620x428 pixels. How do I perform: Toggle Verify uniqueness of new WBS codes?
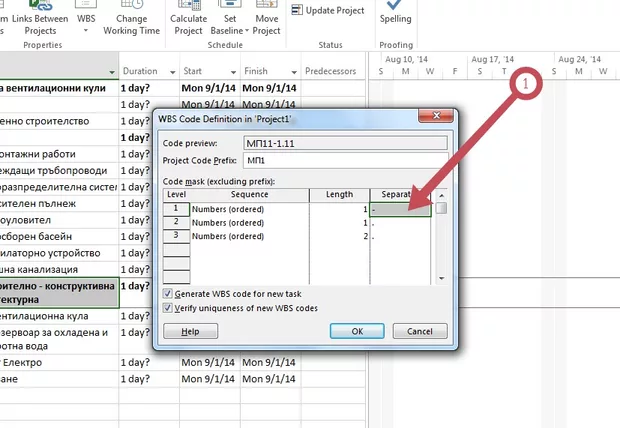pyautogui.click(x=168, y=308)
